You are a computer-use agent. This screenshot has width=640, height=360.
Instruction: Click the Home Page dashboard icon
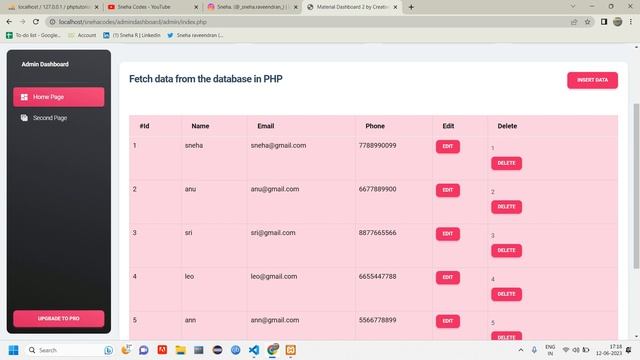[24, 97]
